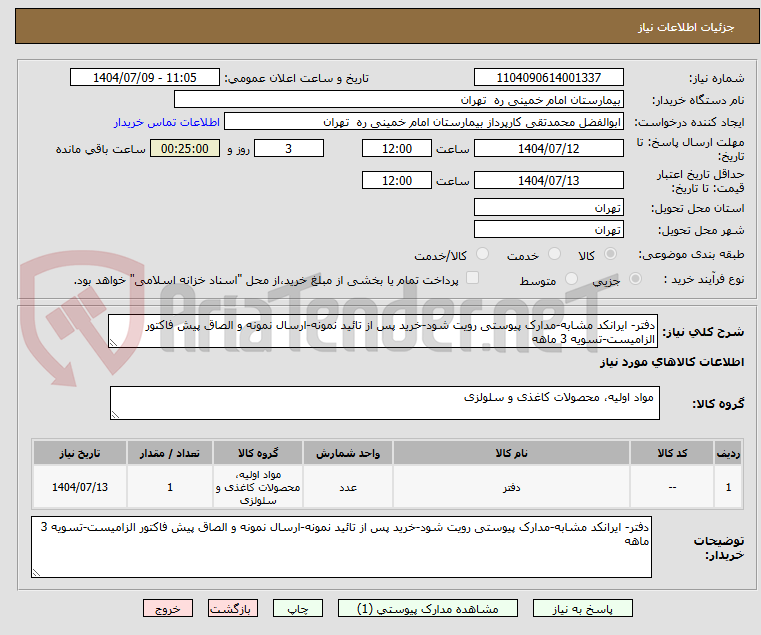Select 'جزیی' purchase process radio
This screenshot has width=761, height=635.
coord(635,281)
